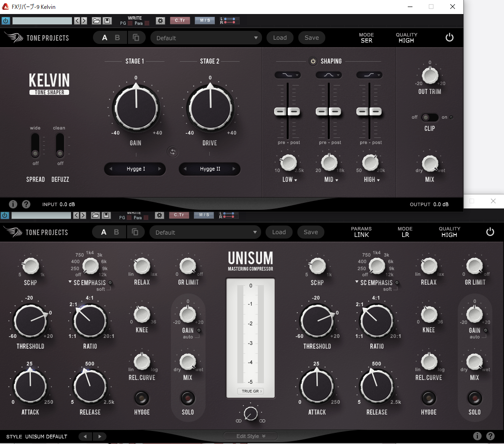Click the copy A/B state icon in Unisum
The image size is (504, 444).
point(135,232)
